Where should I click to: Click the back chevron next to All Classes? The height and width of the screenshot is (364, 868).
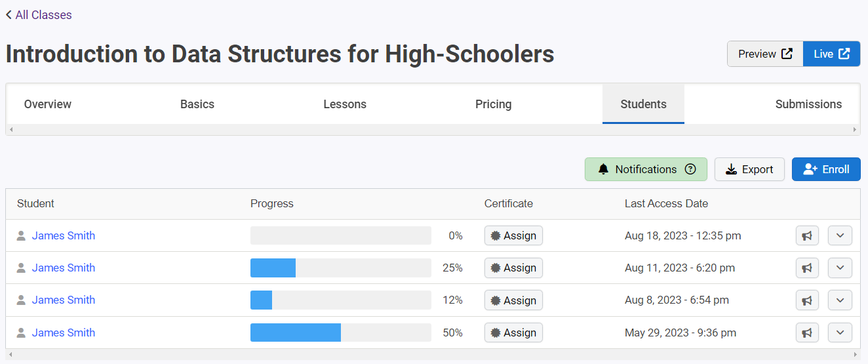9,14
